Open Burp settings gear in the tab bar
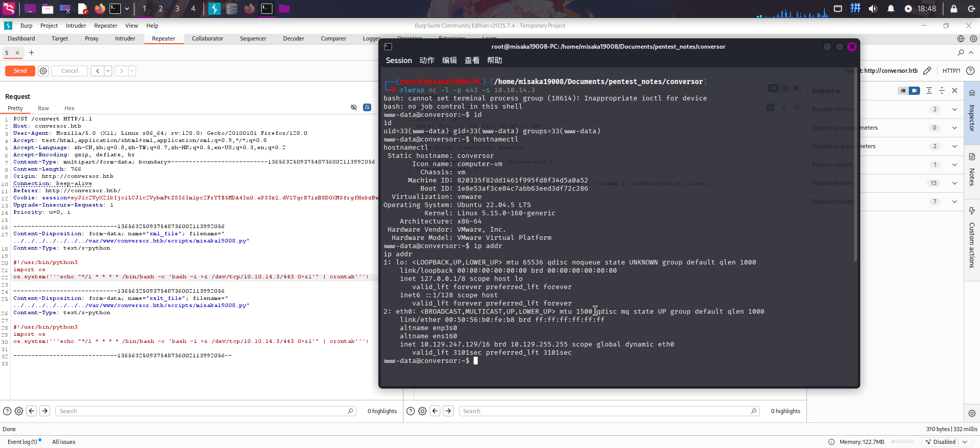Image resolution: width=980 pixels, height=448 pixels. point(973,38)
